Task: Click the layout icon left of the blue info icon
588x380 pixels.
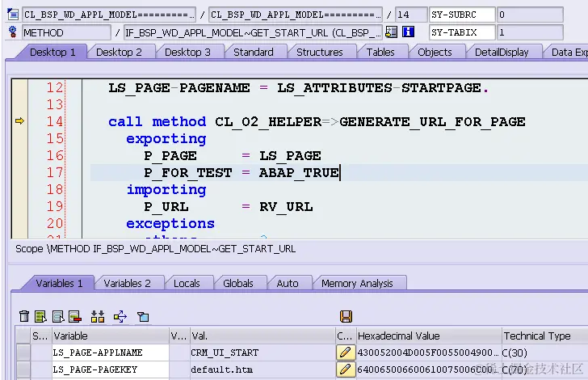Action: (x=392, y=32)
